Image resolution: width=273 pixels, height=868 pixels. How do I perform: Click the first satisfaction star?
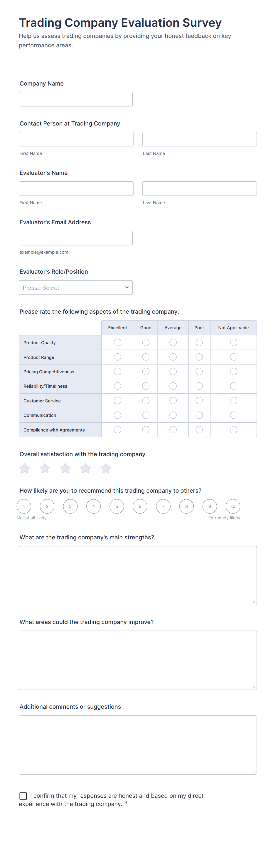(x=25, y=468)
